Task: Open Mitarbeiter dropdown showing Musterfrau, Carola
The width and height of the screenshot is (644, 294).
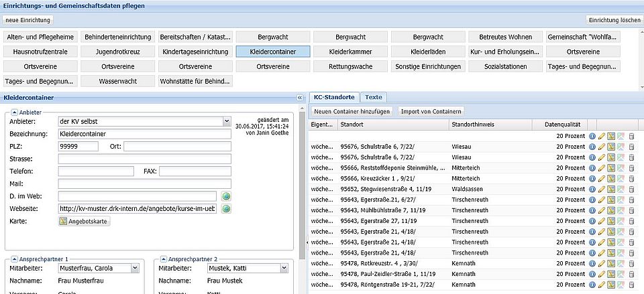Action: click(x=135, y=268)
